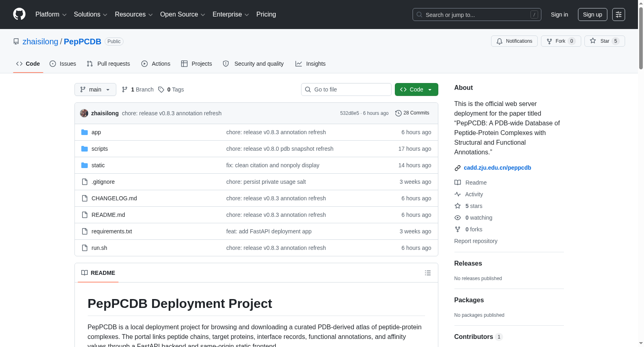Click the Go to file search field
Viewport: 644px width, 347px height.
(346, 89)
